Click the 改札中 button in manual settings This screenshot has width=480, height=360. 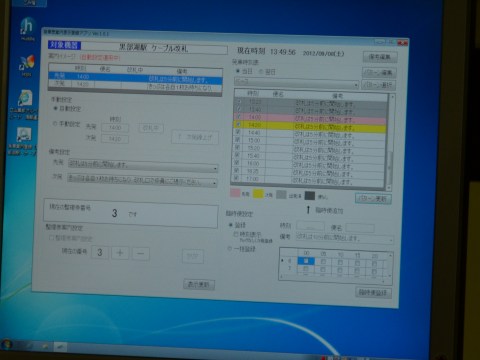tap(151, 128)
